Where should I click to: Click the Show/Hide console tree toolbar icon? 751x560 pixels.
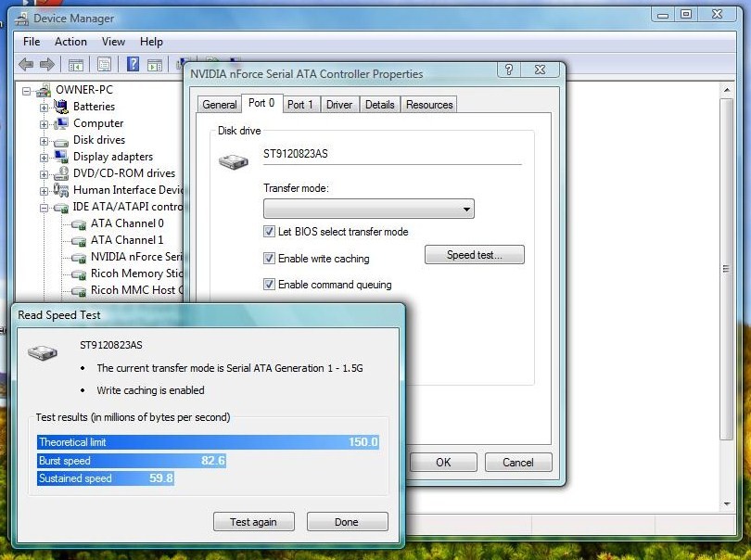[76, 65]
